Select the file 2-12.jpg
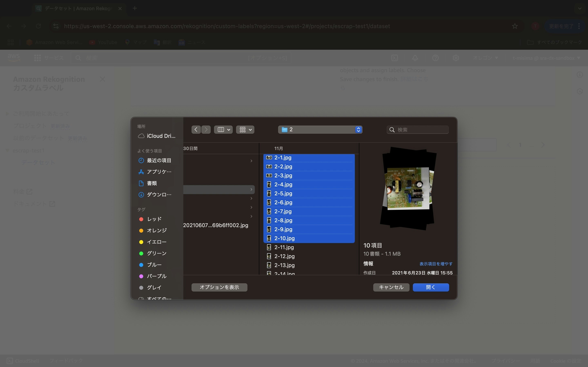Viewport: 588px width, 367px height. tap(284, 256)
